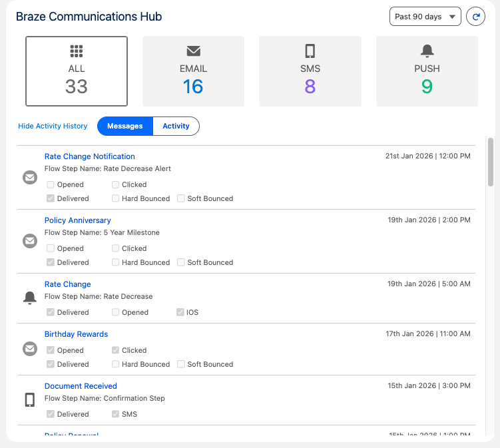Image resolution: width=500 pixels, height=448 pixels.
Task: Open the Rate Change push message link
Action: pos(68,284)
